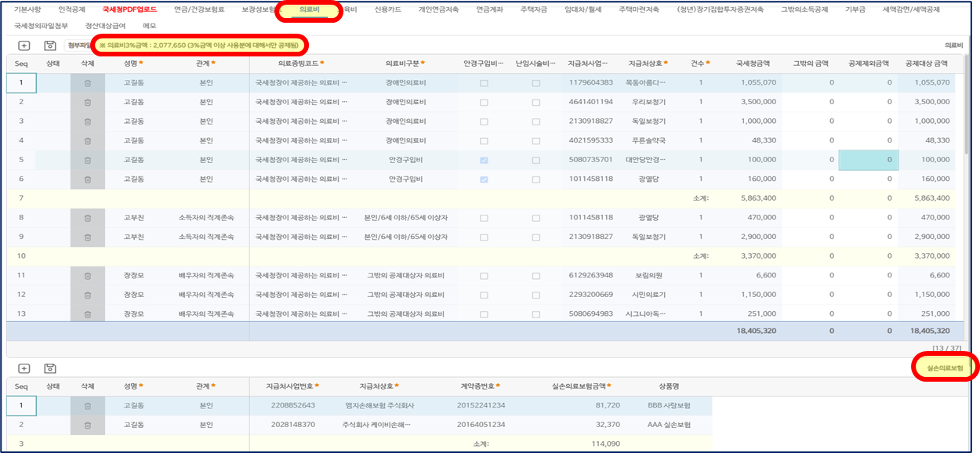
Task: Delete medical row 1 (목동아름다… 1,055,070)
Action: (88, 82)
